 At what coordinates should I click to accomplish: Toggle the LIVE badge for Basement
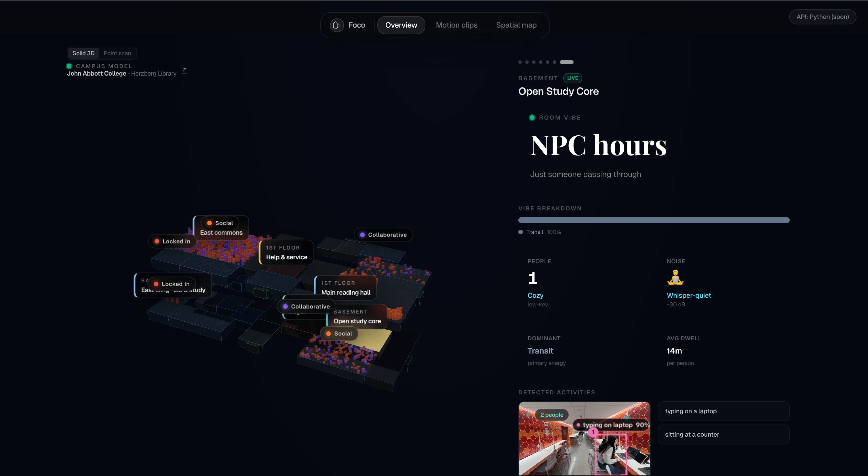tap(572, 78)
